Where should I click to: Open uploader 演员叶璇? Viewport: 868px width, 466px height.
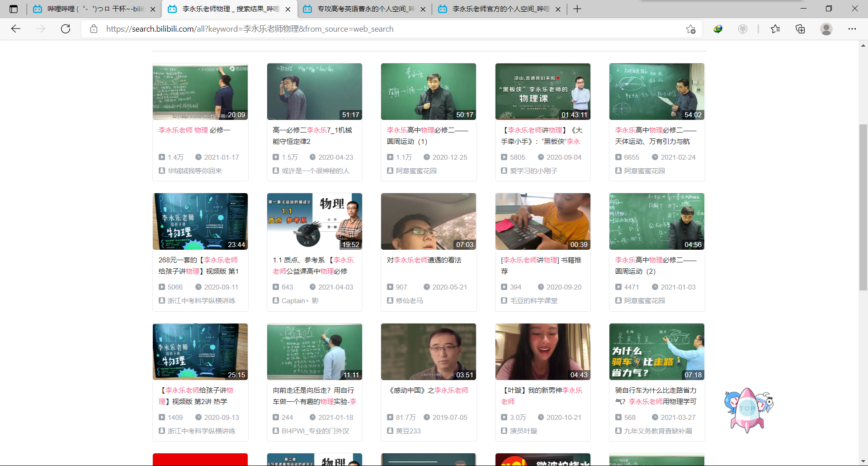click(x=524, y=431)
